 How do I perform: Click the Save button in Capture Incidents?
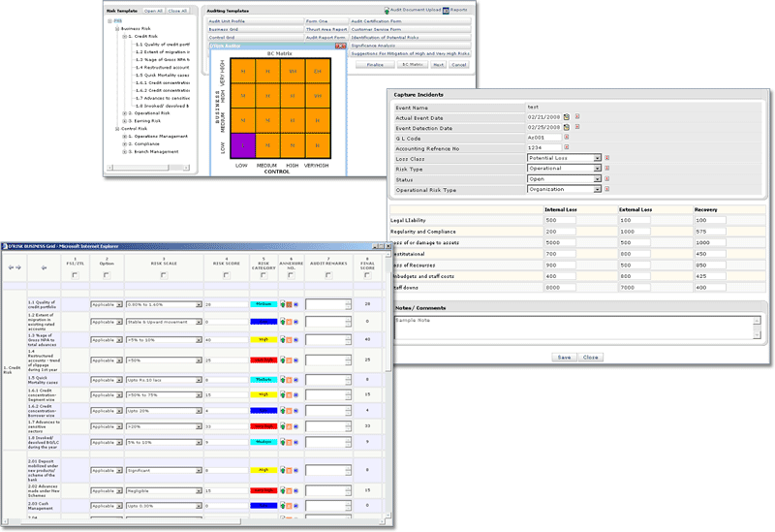(x=563, y=357)
